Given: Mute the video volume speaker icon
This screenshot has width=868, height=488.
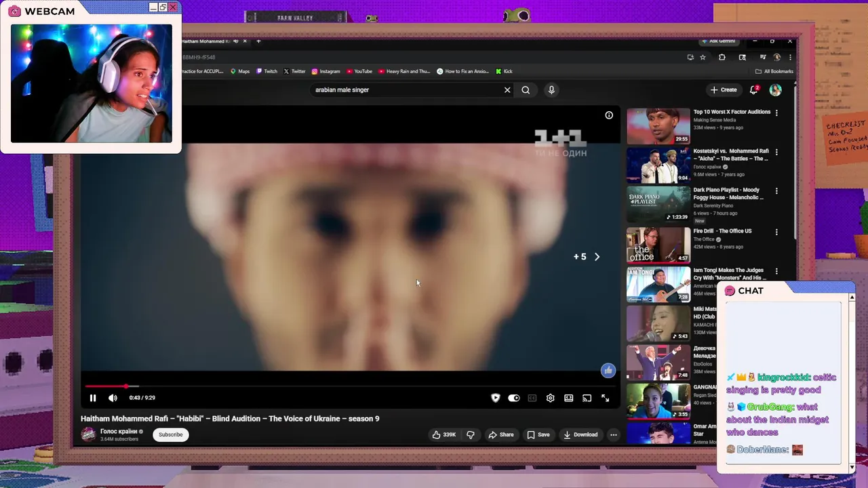Looking at the screenshot, I should coord(113,398).
